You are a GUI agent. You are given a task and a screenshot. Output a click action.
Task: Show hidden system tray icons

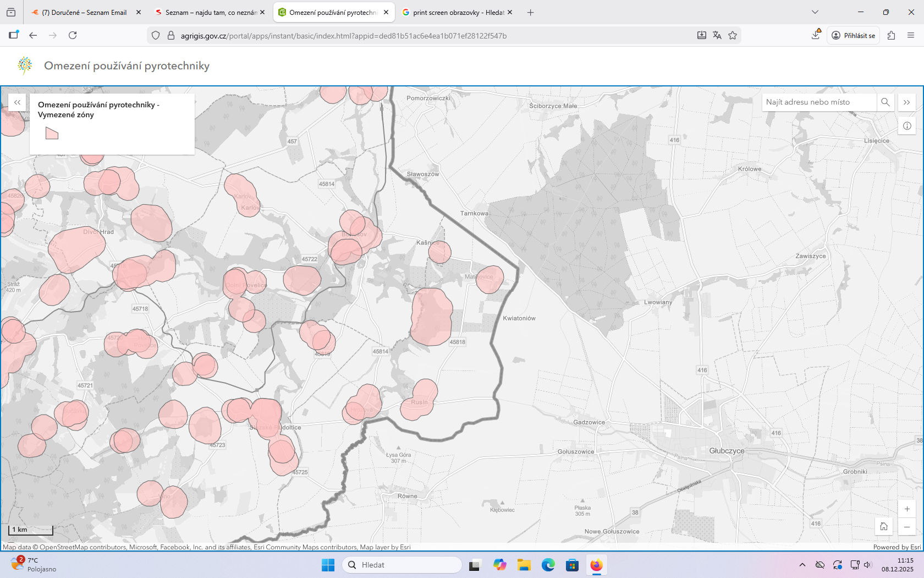coord(802,565)
